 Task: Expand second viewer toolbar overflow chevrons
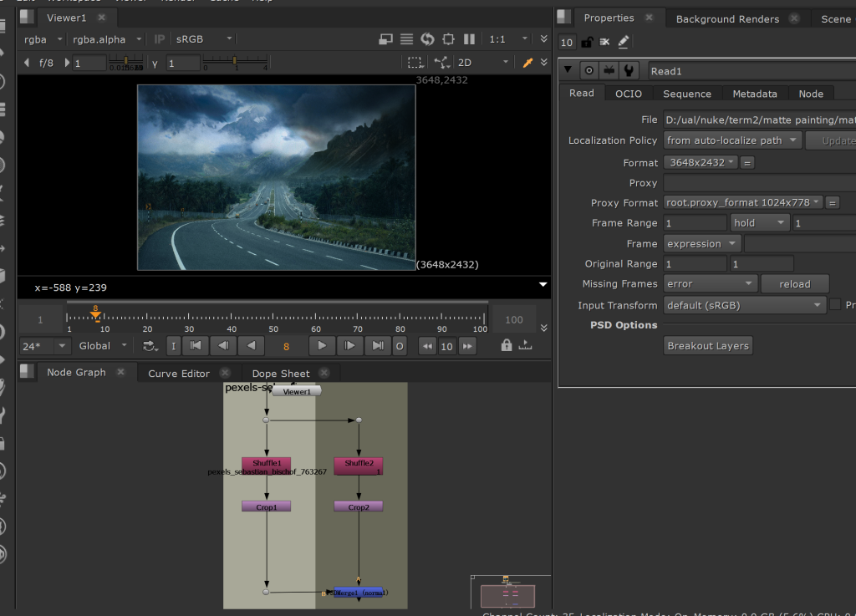543,62
